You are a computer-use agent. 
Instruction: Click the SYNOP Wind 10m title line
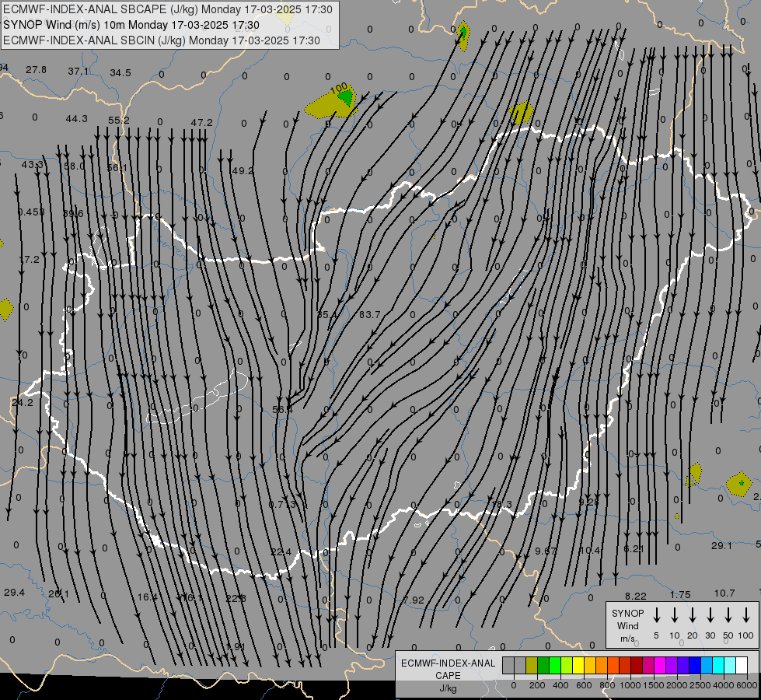point(131,25)
